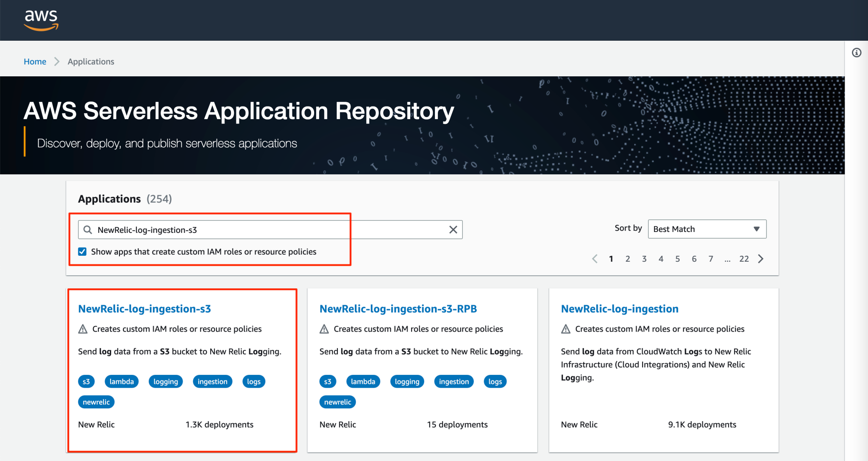The width and height of the screenshot is (868, 461).
Task: Clear the search field using the X icon
Action: click(453, 229)
